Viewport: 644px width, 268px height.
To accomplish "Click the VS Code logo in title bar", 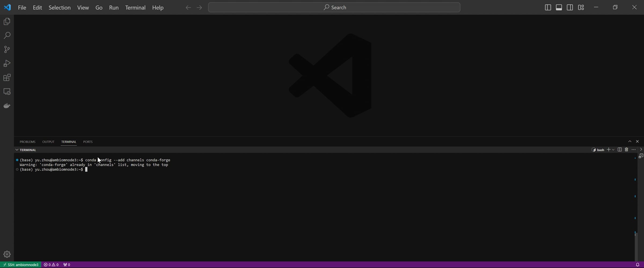I will point(7,7).
